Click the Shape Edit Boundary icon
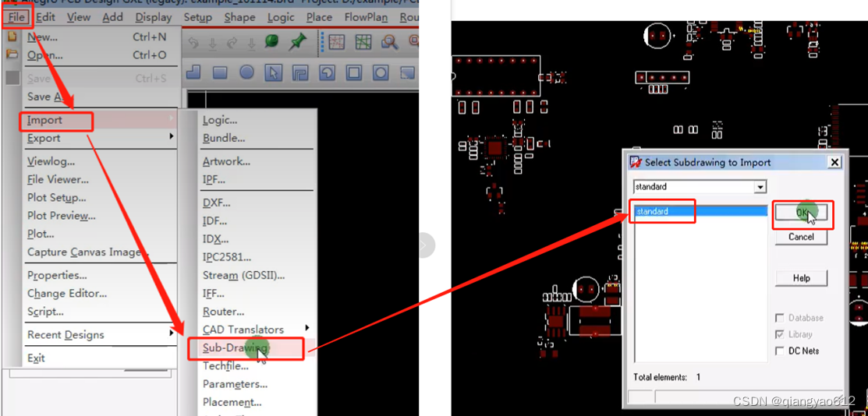 (x=328, y=72)
